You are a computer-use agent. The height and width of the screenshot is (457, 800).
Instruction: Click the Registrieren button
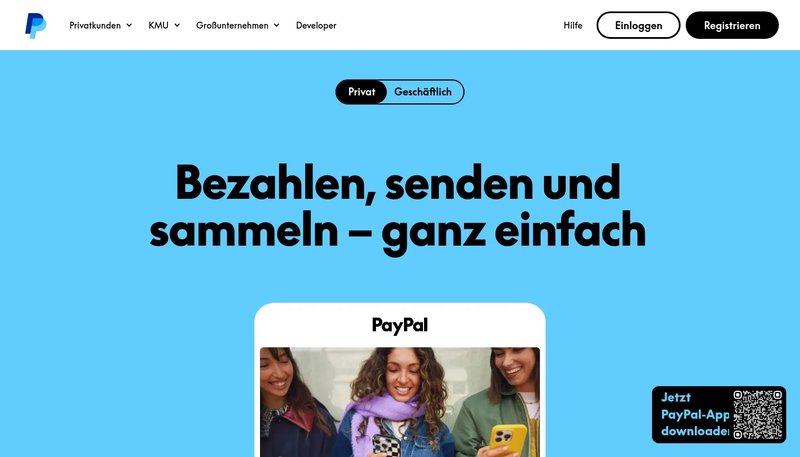click(x=732, y=25)
